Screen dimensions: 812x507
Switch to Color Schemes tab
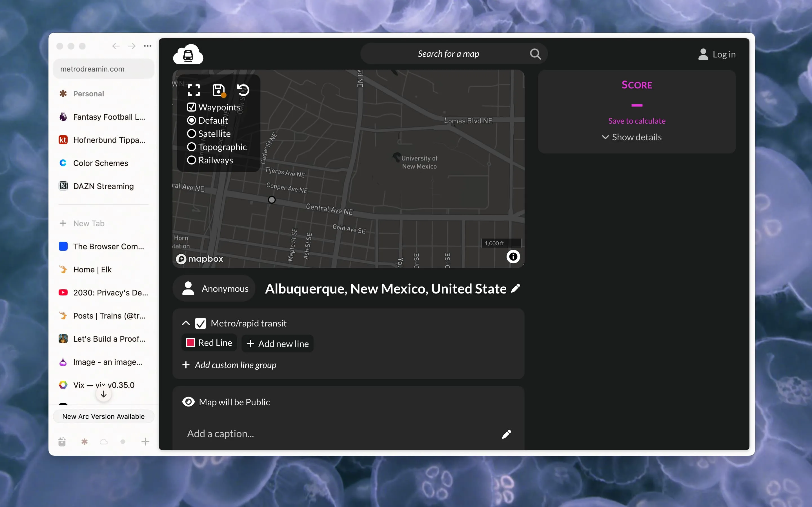101,163
